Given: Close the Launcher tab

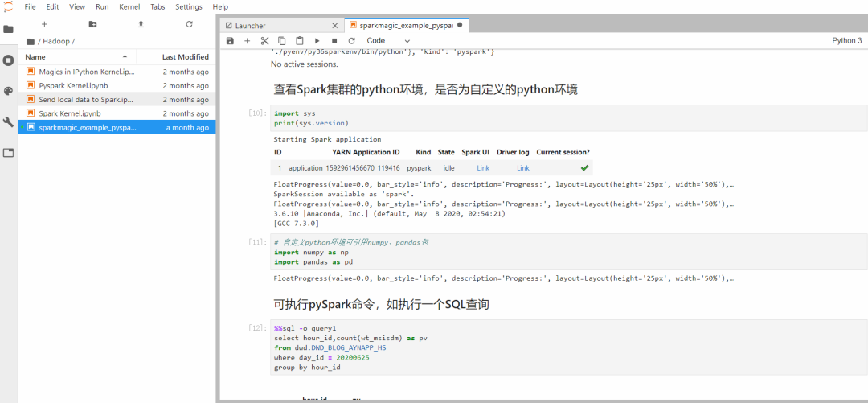Looking at the screenshot, I should point(334,26).
